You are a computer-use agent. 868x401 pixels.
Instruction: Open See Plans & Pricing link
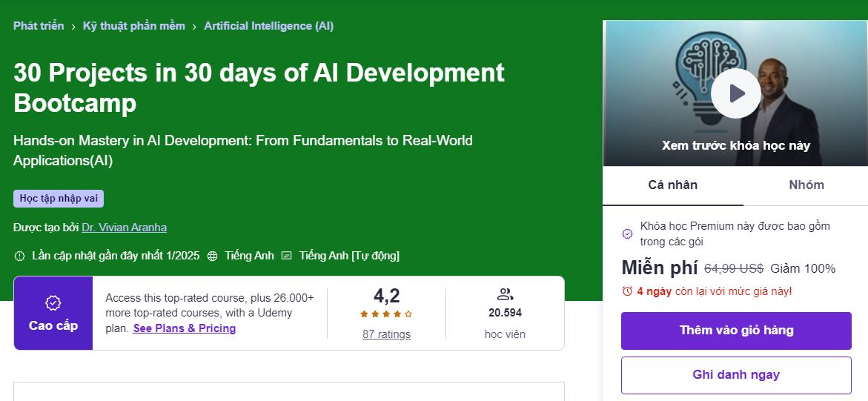point(185,328)
